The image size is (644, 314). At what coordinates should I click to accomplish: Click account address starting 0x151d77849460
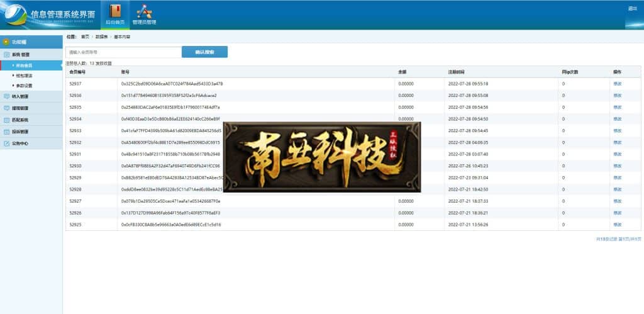point(169,96)
